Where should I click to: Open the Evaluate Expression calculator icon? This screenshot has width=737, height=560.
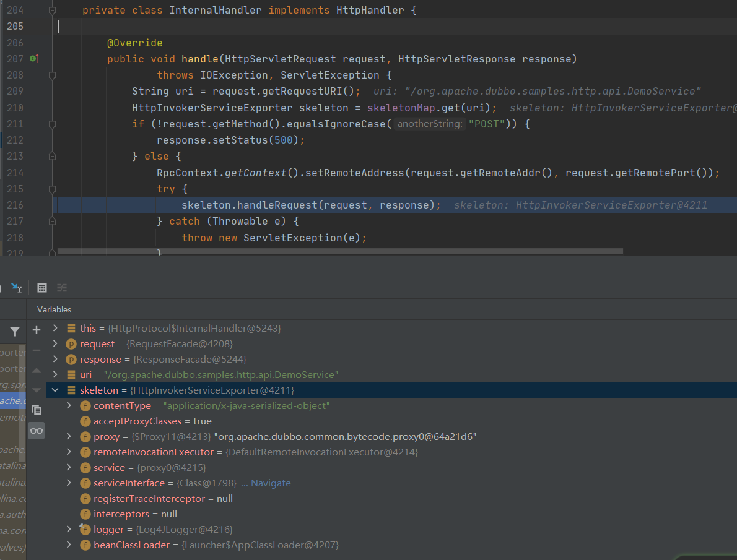tap(42, 288)
